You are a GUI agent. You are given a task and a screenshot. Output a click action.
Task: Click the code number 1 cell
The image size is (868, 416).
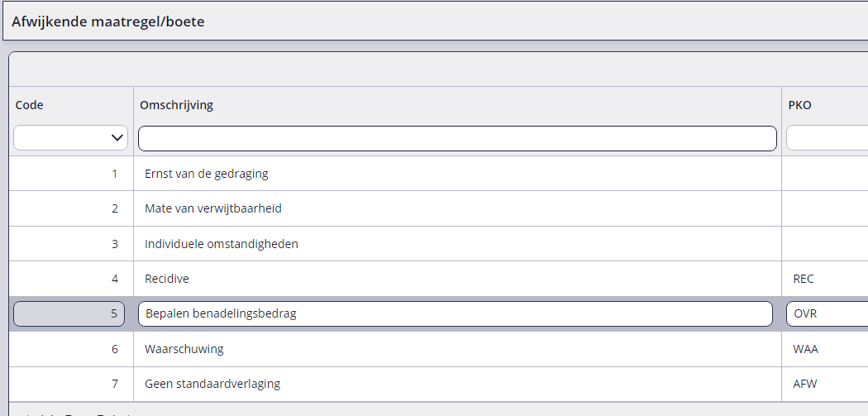[71, 174]
